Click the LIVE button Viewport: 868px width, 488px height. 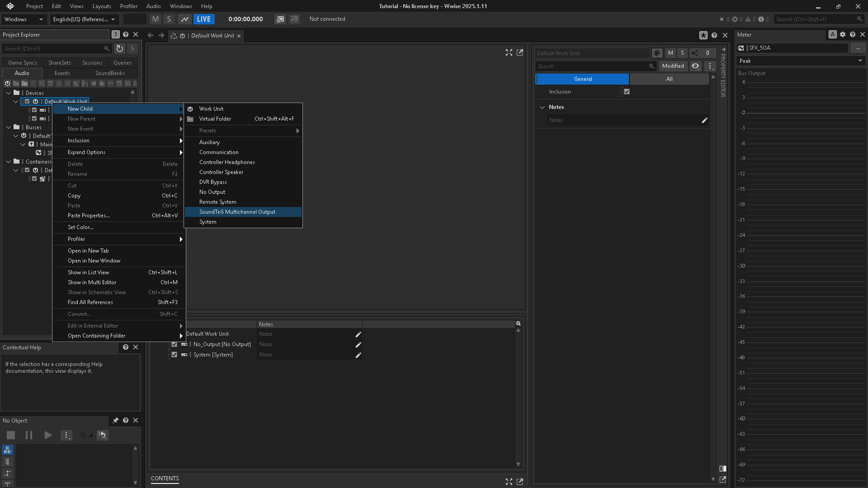coord(204,19)
